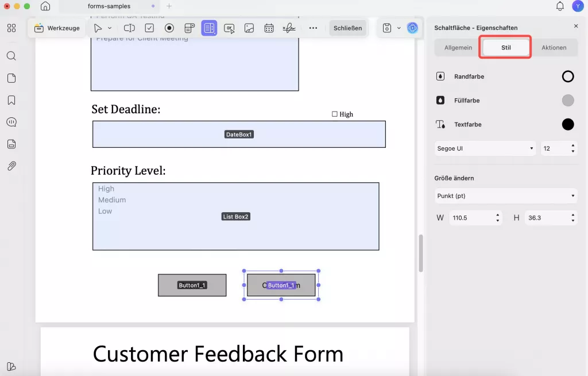Toggle the High checkbox
This screenshot has width=588, height=376.
(335, 114)
